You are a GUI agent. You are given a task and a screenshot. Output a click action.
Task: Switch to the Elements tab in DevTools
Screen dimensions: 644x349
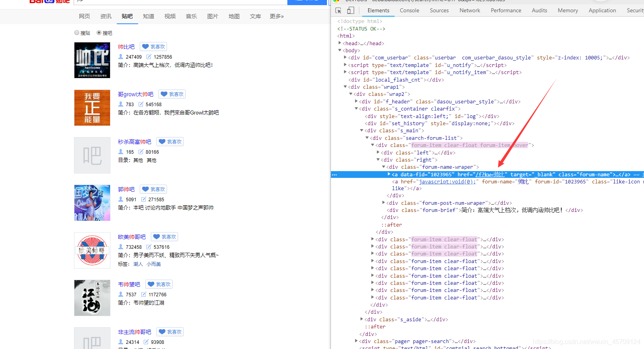(x=378, y=11)
